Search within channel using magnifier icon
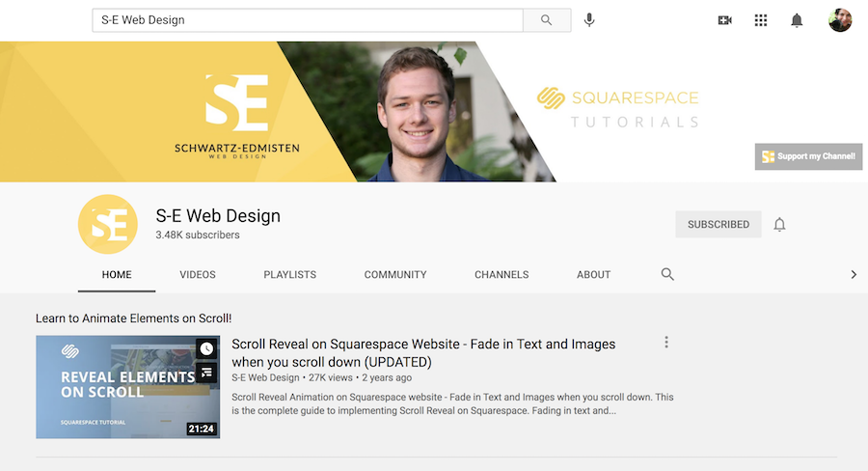The image size is (868, 471). click(x=667, y=274)
